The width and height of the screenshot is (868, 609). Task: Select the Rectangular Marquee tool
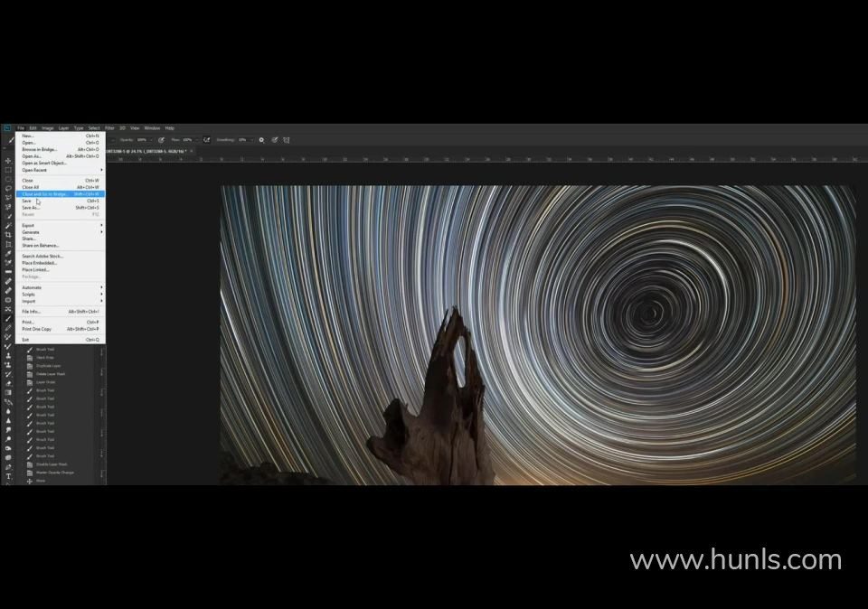point(8,170)
